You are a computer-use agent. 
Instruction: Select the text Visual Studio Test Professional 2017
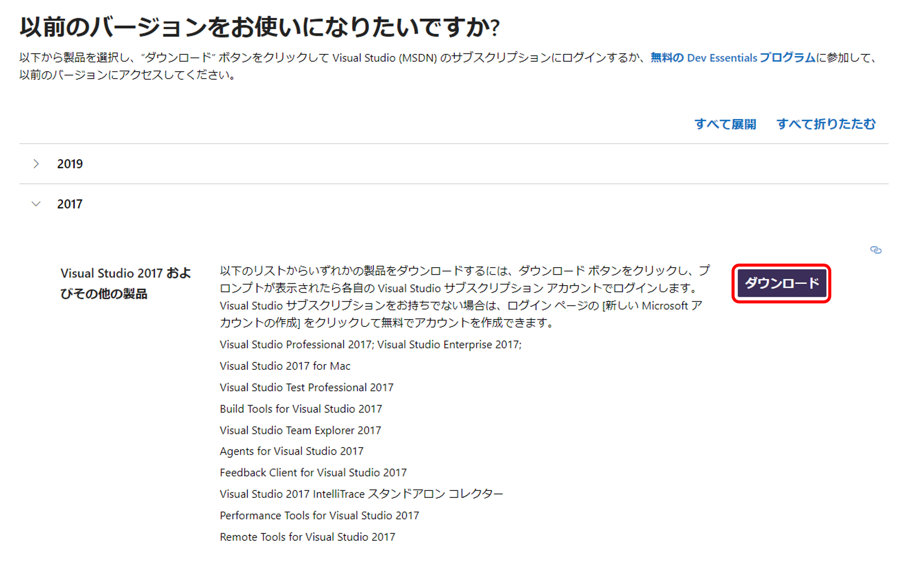coord(306,388)
